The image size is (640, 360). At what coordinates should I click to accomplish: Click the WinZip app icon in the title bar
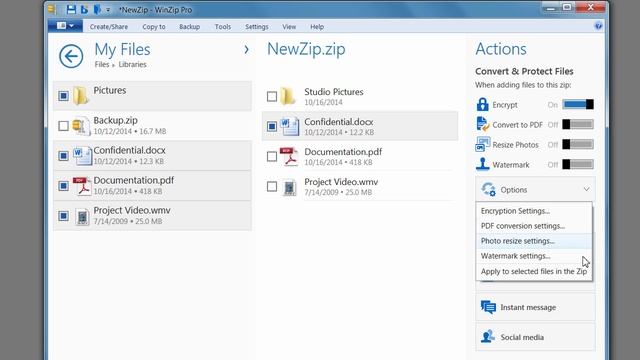click(51, 9)
